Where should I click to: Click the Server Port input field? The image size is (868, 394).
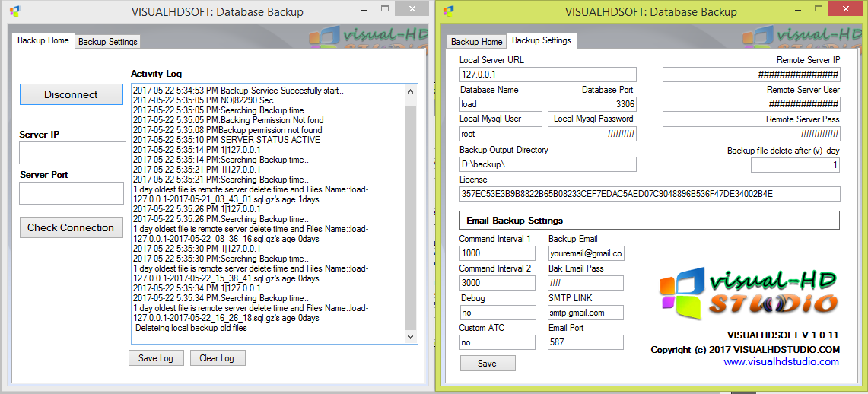[x=72, y=193]
